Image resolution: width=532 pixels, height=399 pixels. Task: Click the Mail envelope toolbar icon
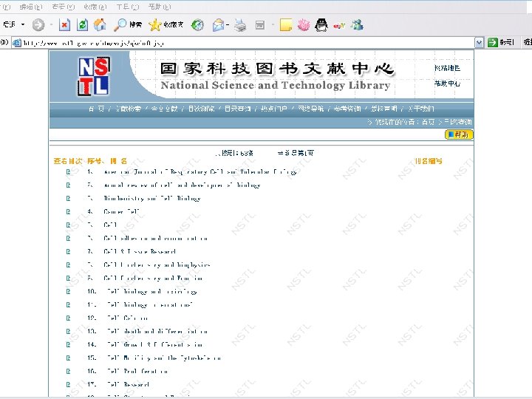click(218, 25)
